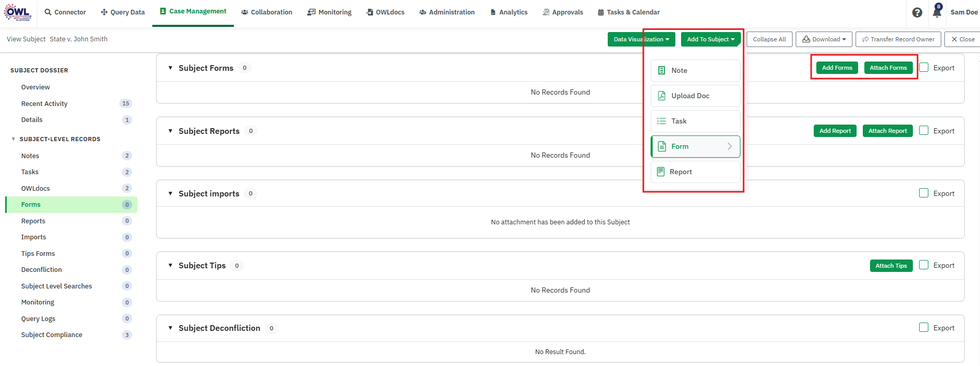Open the Administration tab
Screen dimensions: 980x366
[x=447, y=12]
